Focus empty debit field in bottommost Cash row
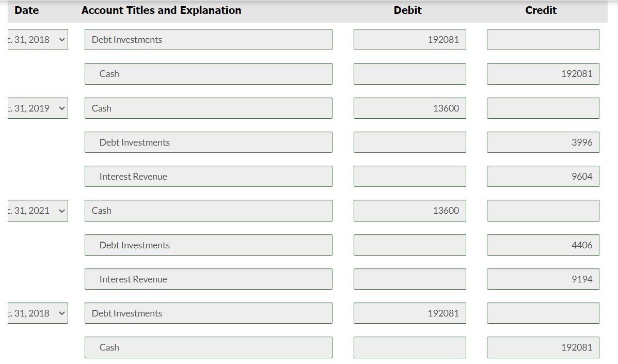 409,347
